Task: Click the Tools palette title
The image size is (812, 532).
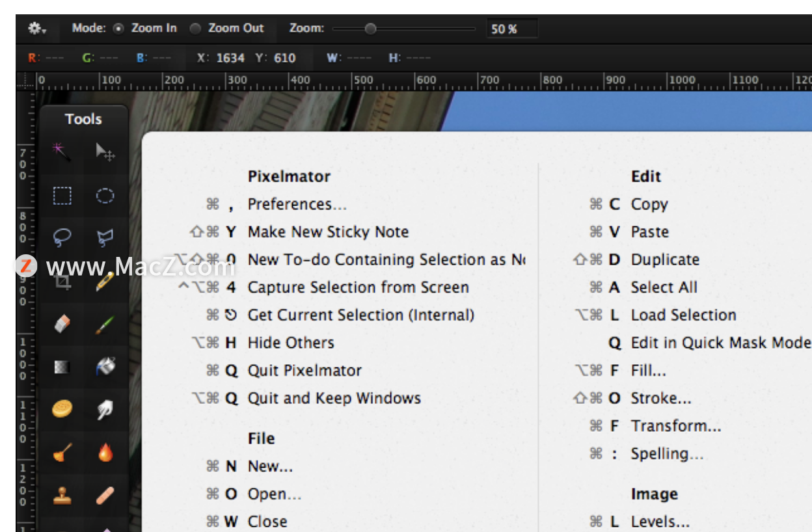Action: click(83, 119)
